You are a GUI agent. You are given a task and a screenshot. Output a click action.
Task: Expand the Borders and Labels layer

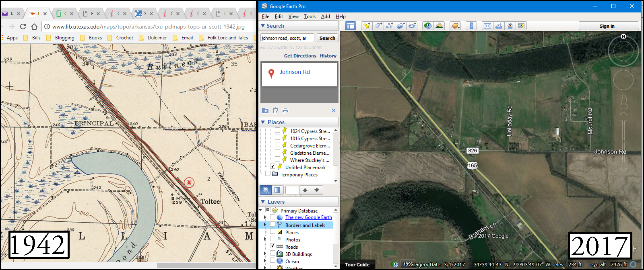point(265,225)
